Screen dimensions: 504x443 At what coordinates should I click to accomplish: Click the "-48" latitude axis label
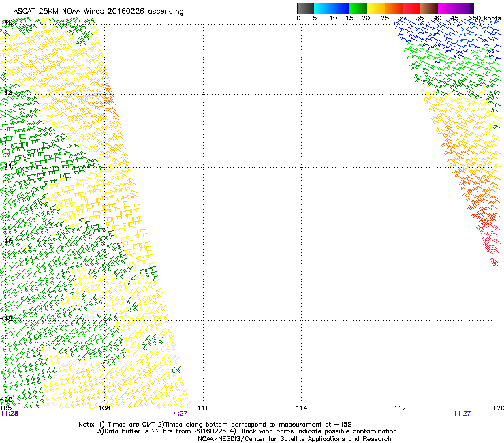point(6,319)
